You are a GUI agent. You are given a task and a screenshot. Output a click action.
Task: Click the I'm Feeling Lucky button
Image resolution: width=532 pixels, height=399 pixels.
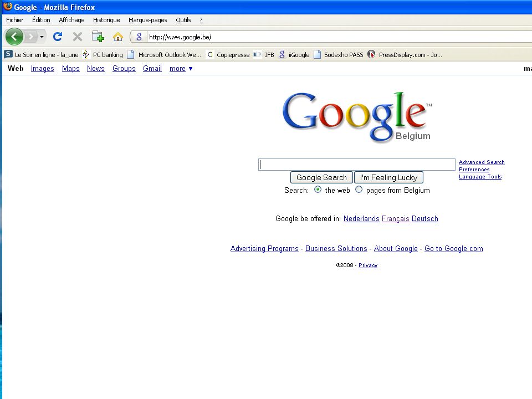click(x=388, y=177)
